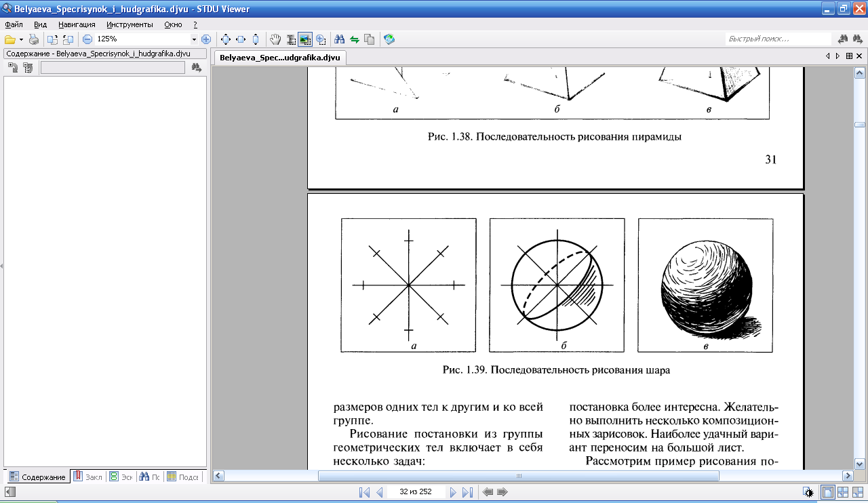Viewport: 868px width, 503px height.
Task: Enable single page layout
Action: (828, 492)
